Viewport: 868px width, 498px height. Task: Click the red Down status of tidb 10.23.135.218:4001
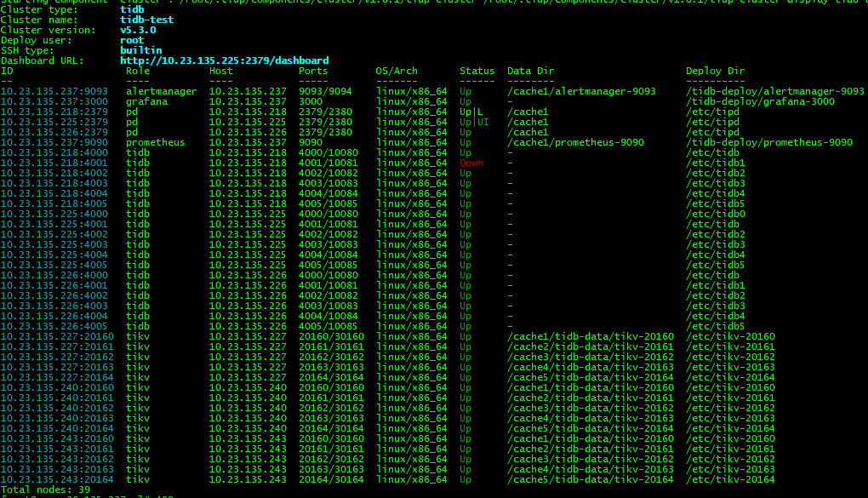[471, 163]
